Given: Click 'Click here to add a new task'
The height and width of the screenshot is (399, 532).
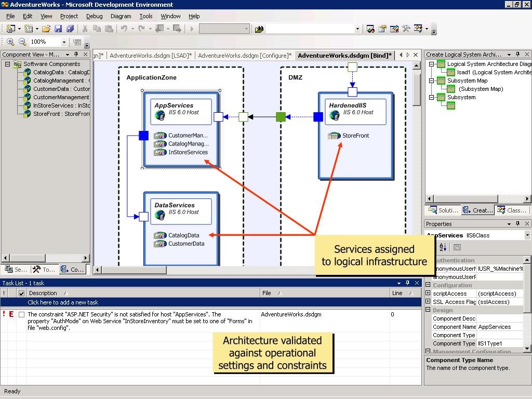Looking at the screenshot, I should point(63,302).
